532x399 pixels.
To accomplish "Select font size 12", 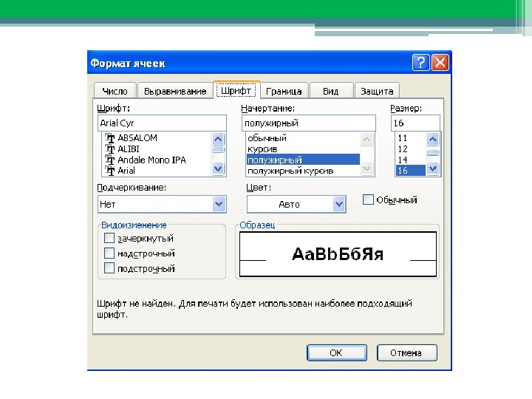I will point(410,149).
